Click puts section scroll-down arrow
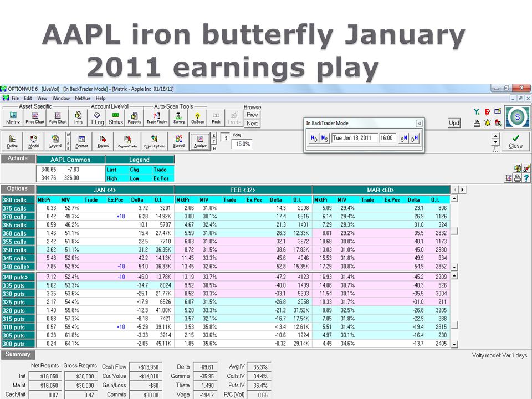The height and width of the screenshot is (399, 532). [454, 344]
